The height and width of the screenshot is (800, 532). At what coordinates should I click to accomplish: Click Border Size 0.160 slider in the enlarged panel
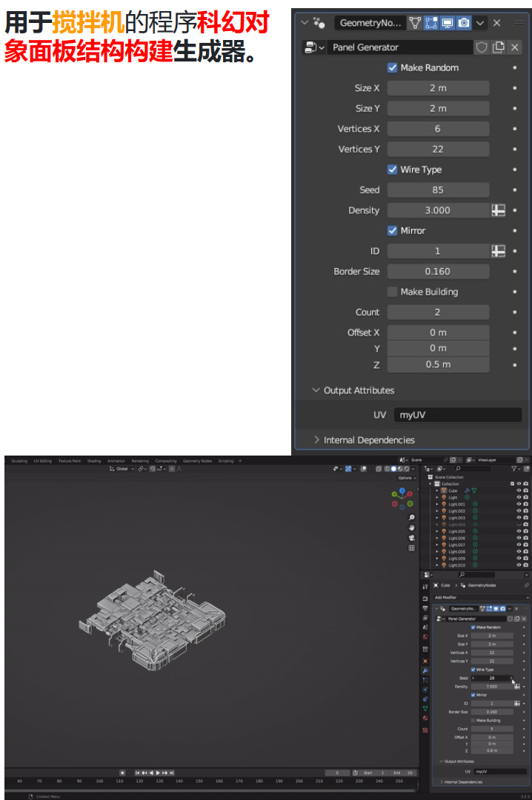[438, 271]
